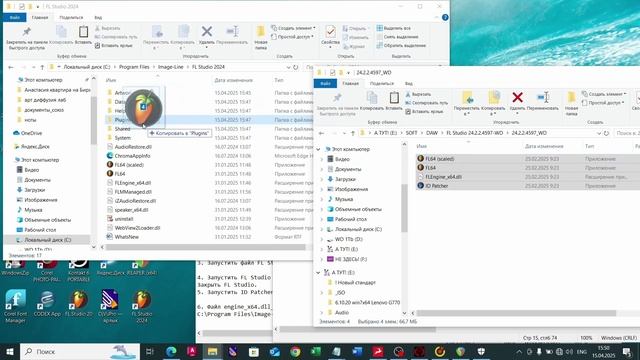Click Delete X icon in FL Studio 2024 window ribbon
This screenshot has width=640, height=360.
(x=207, y=31)
